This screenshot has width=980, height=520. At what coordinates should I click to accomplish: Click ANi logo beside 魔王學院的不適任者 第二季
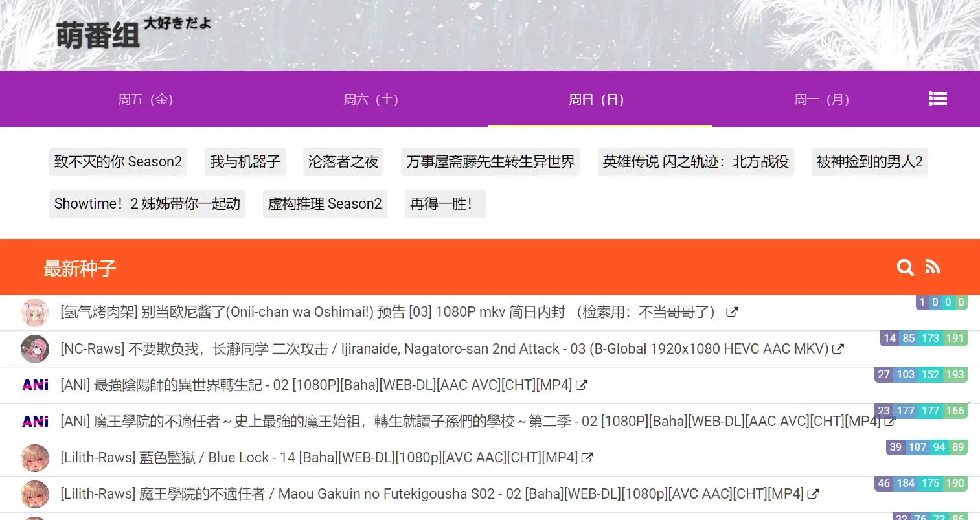35,422
